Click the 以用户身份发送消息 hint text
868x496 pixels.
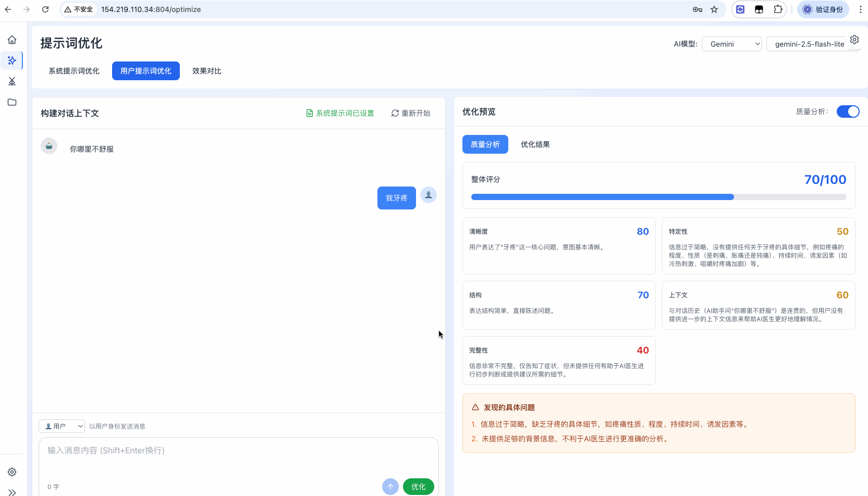point(117,426)
